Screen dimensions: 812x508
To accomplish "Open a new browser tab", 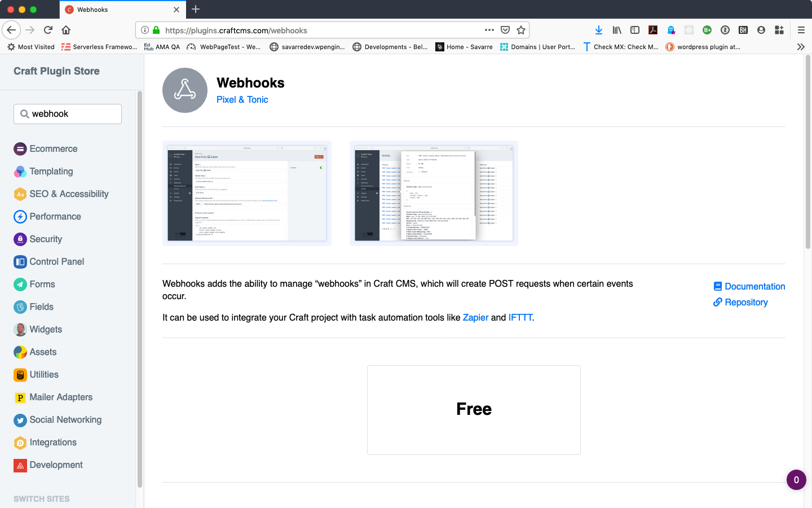I will [196, 9].
